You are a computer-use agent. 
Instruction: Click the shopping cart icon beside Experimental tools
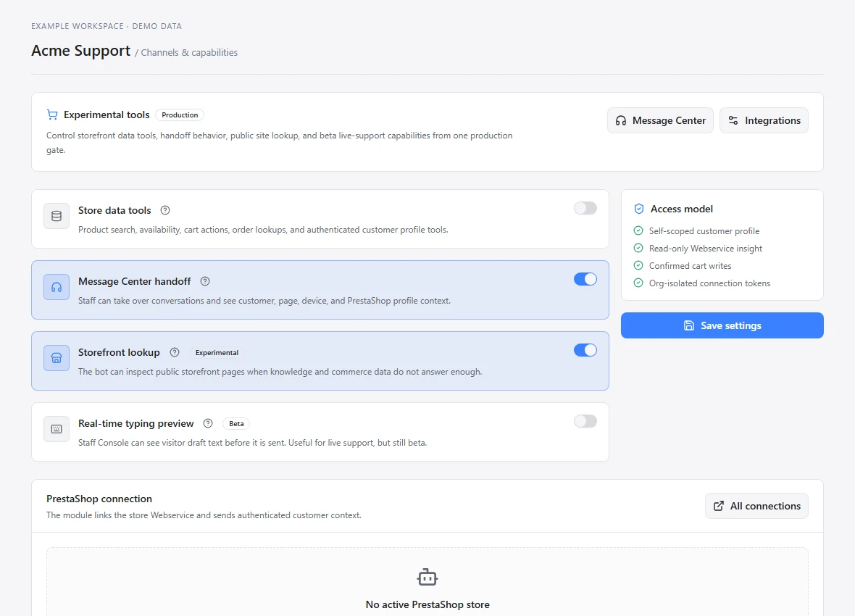pyautogui.click(x=52, y=115)
